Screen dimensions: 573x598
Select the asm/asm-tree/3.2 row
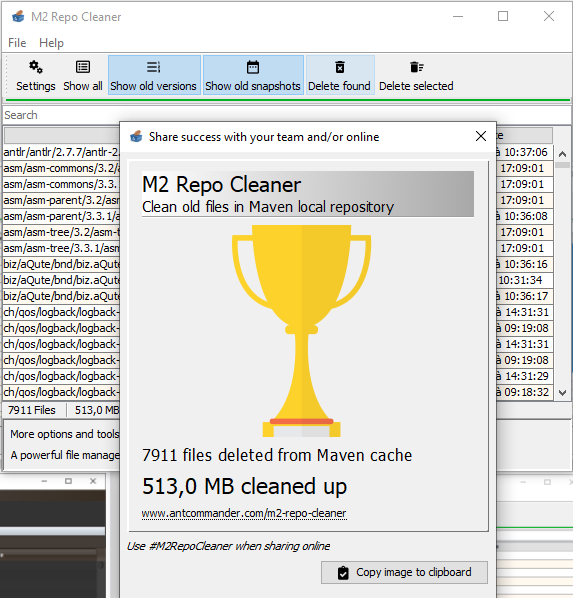pyautogui.click(x=61, y=232)
